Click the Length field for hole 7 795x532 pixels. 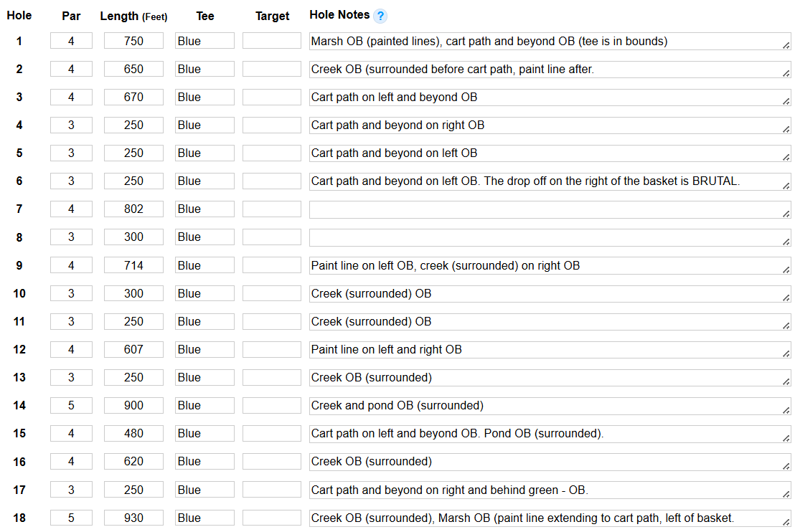pyautogui.click(x=133, y=209)
